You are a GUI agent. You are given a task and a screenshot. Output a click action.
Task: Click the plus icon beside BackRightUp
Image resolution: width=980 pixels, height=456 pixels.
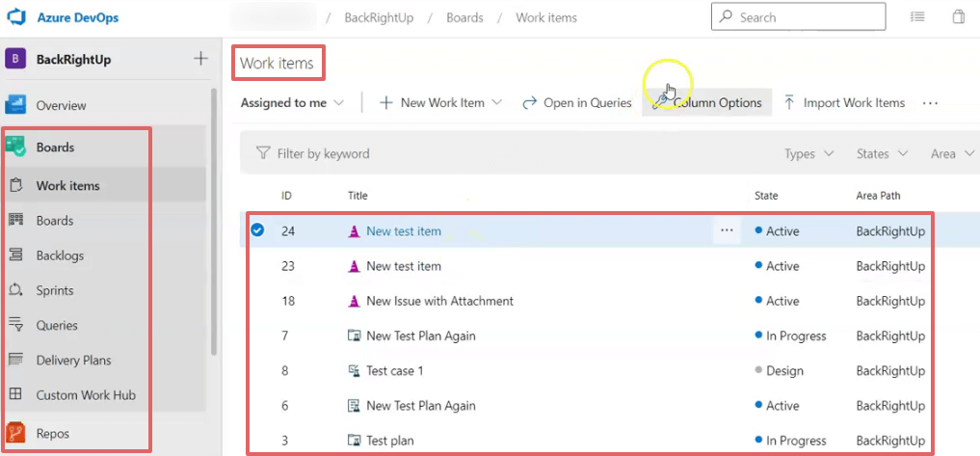point(200,60)
